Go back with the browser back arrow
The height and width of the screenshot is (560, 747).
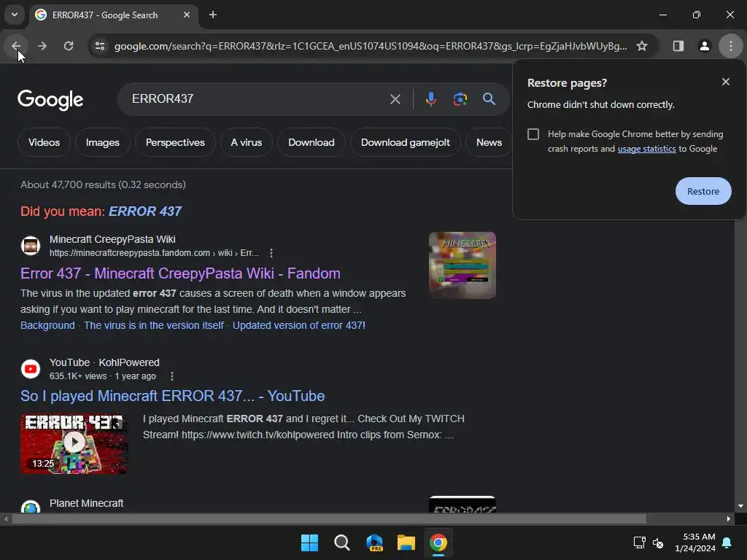click(16, 46)
